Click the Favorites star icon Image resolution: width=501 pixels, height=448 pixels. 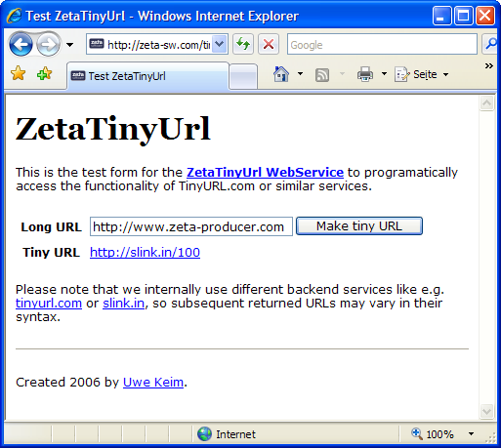(x=18, y=73)
